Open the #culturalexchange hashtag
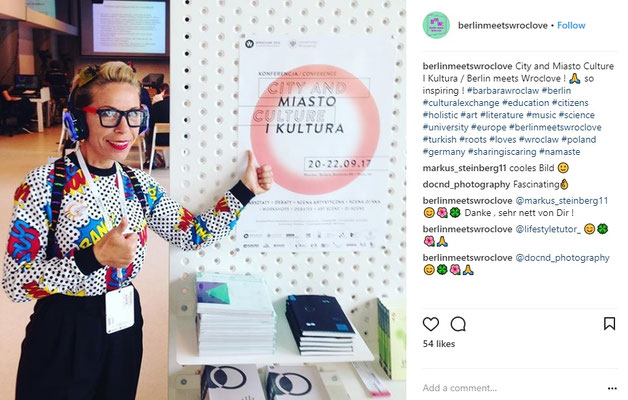 click(461, 103)
